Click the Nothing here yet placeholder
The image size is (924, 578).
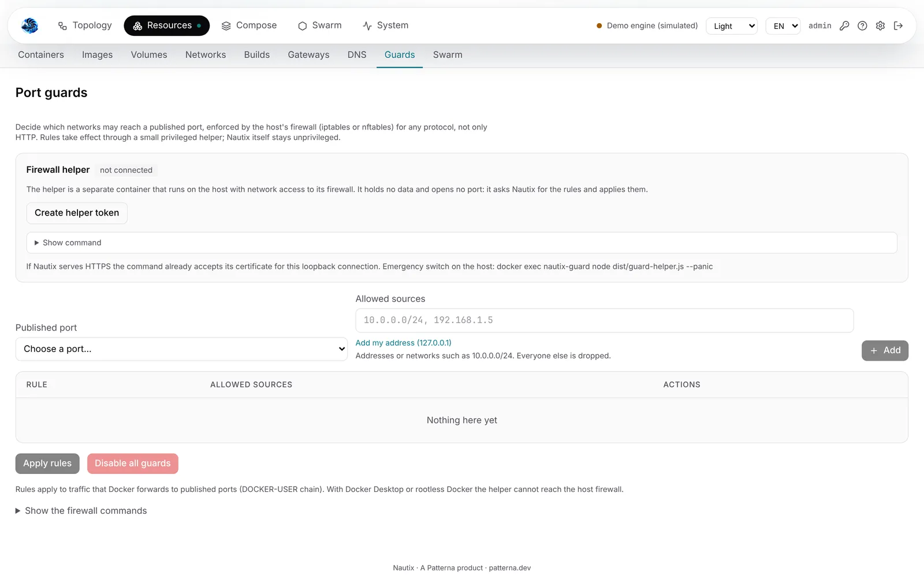tap(462, 420)
